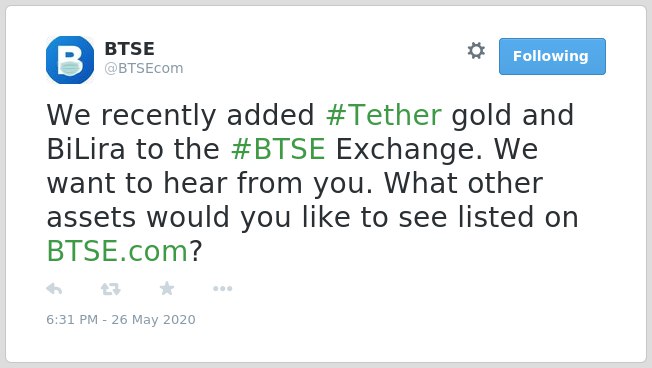
Task: Click the word BiLira in the tweet
Action: pyautogui.click(x=86, y=149)
